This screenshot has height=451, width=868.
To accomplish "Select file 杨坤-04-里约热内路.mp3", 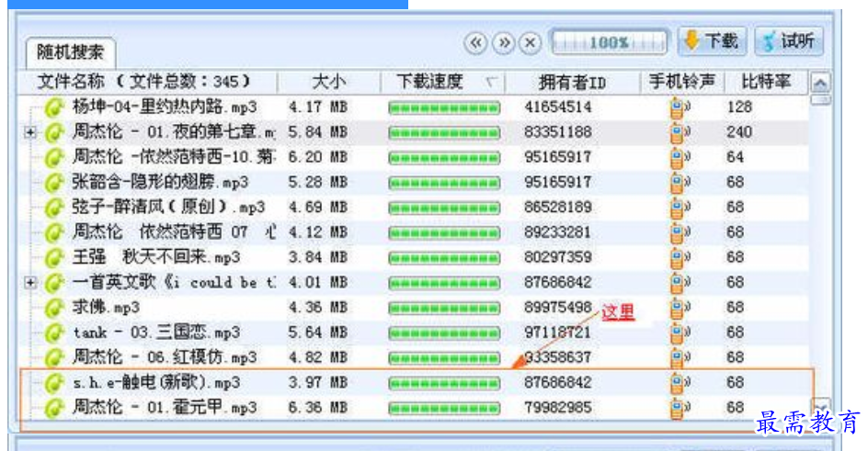I will 165,107.
